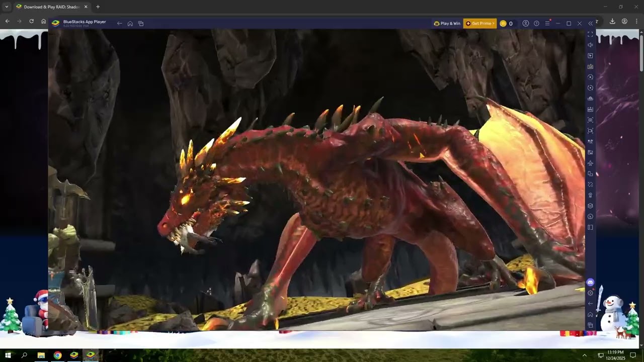Click the Get Prime button
Image resolution: width=644 pixels, height=362 pixels.
tap(480, 24)
